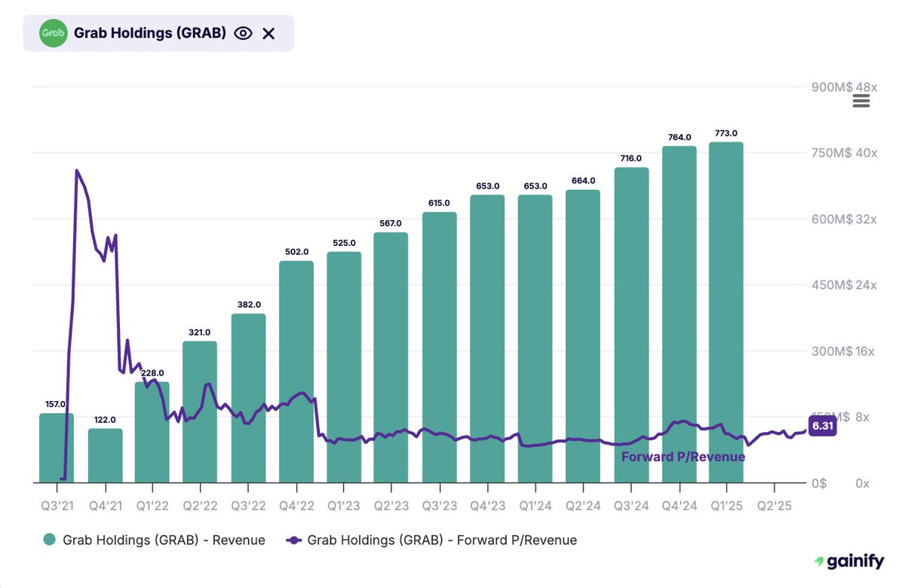Click the 525.0 data label

[x=344, y=243]
